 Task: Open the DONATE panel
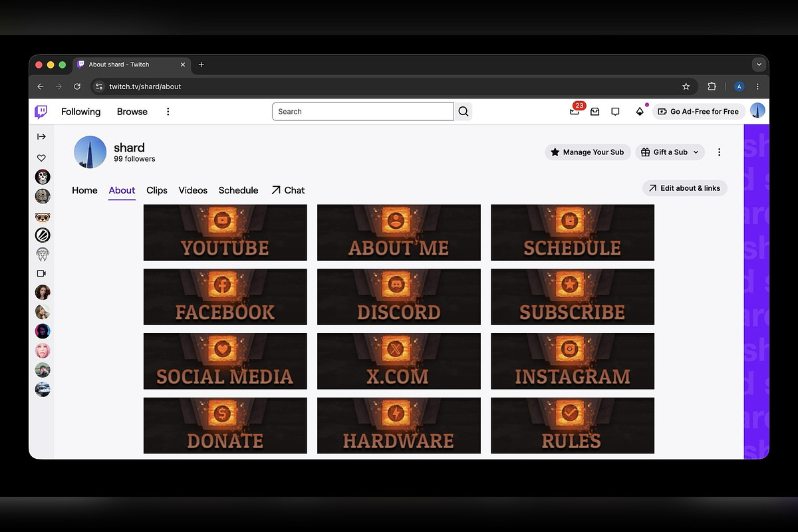point(225,426)
